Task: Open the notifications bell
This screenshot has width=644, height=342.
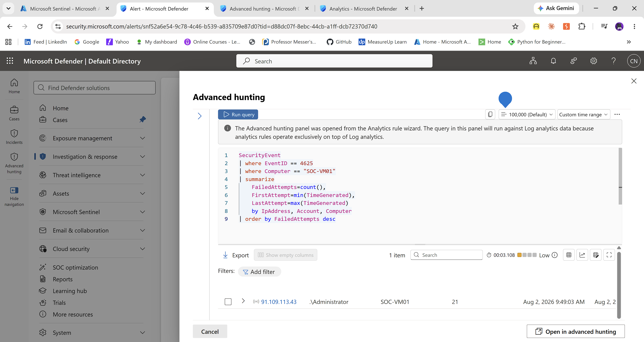Action: point(553,61)
